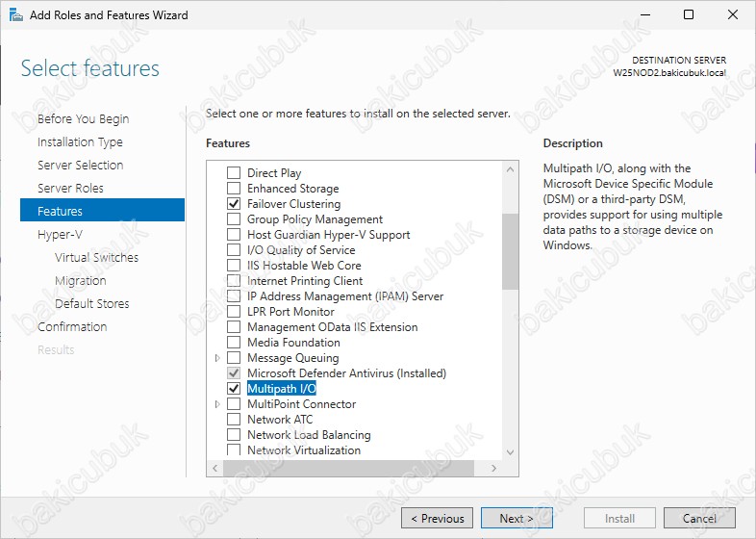Screen dimensions: 756x539
Task: Open the Hyper-V step
Action: tap(60, 235)
